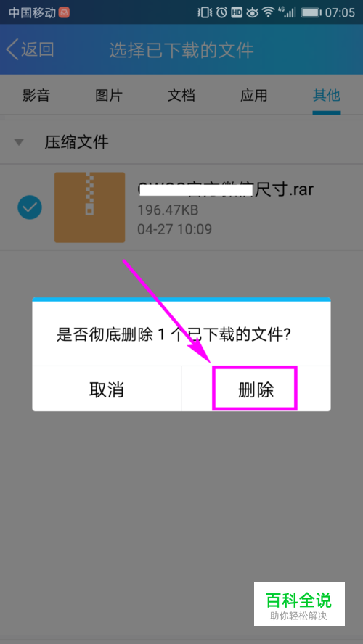Select the 其他 tab
363x644 pixels.
327,96
